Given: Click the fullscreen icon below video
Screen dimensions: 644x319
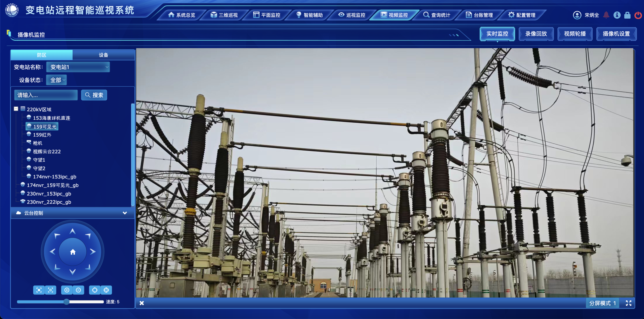Looking at the screenshot, I should click(629, 303).
